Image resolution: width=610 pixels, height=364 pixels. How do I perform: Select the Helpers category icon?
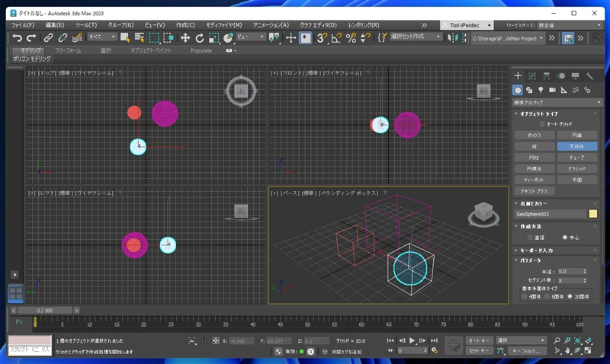click(564, 90)
